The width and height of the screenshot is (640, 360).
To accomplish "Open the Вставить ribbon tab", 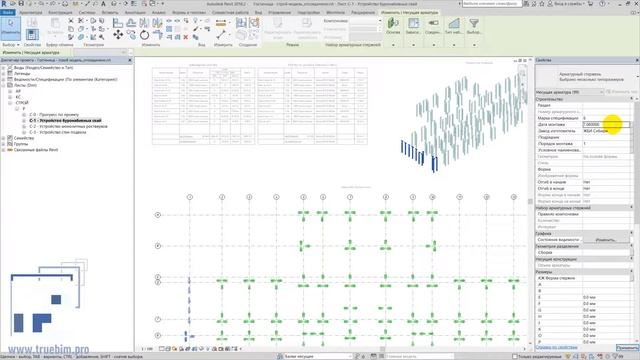I will (110, 13).
